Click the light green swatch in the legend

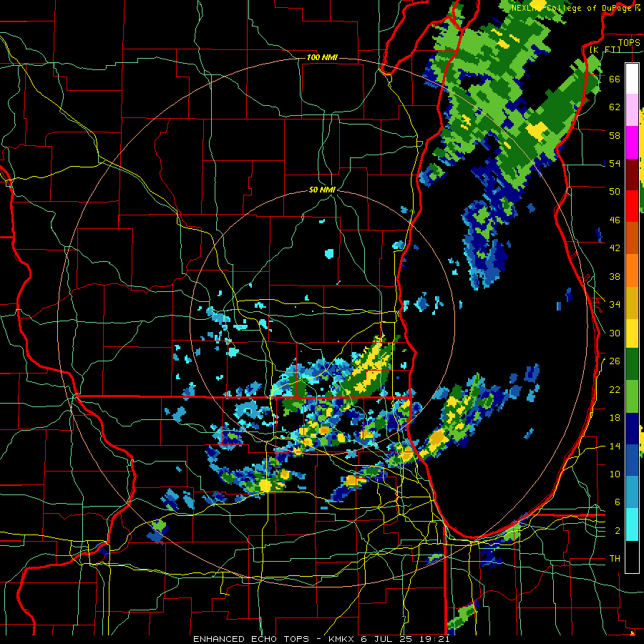coord(632,396)
